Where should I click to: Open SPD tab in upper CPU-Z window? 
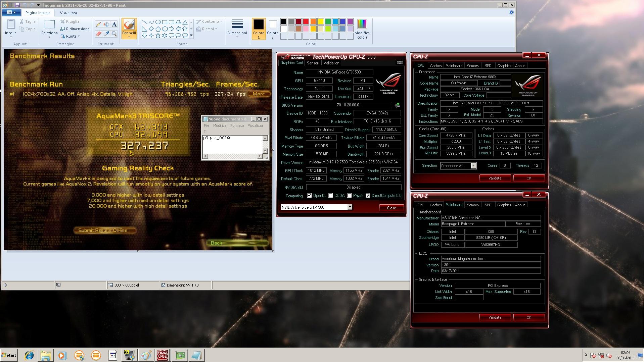point(488,66)
